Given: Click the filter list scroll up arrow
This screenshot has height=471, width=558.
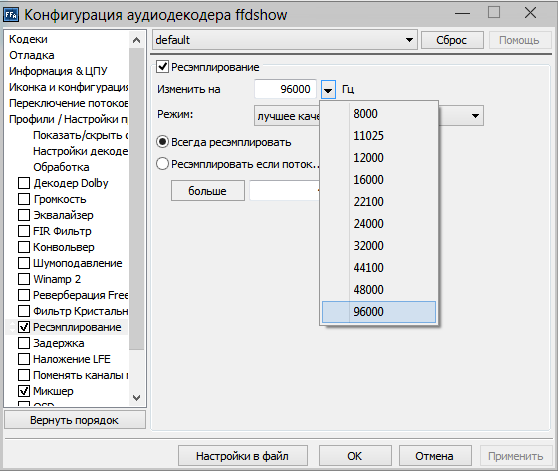Looking at the screenshot, I should (136, 40).
